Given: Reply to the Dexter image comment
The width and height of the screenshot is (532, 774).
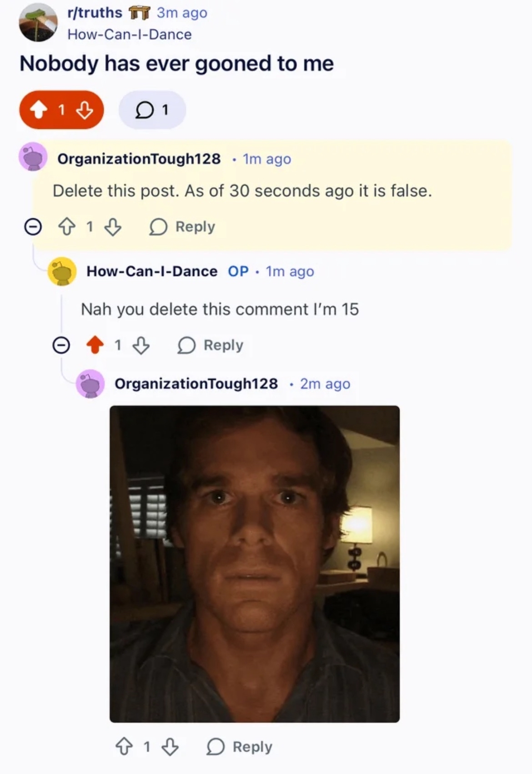Looking at the screenshot, I should [239, 746].
